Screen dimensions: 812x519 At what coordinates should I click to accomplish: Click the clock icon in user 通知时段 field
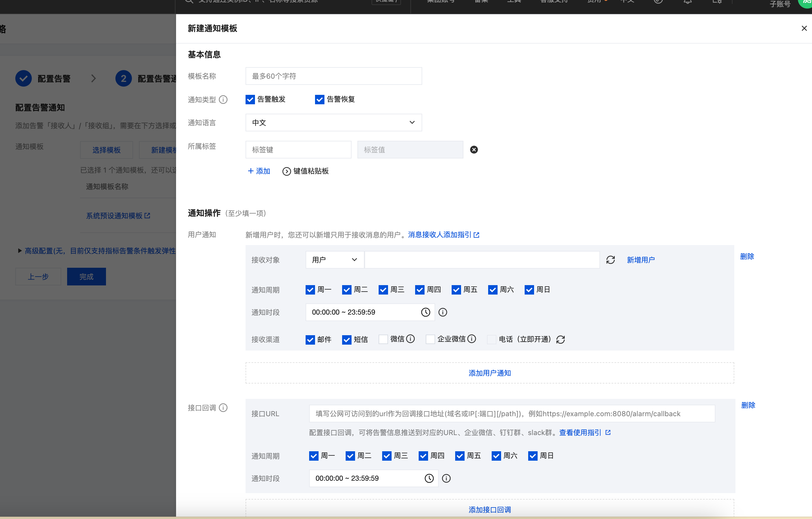425,312
